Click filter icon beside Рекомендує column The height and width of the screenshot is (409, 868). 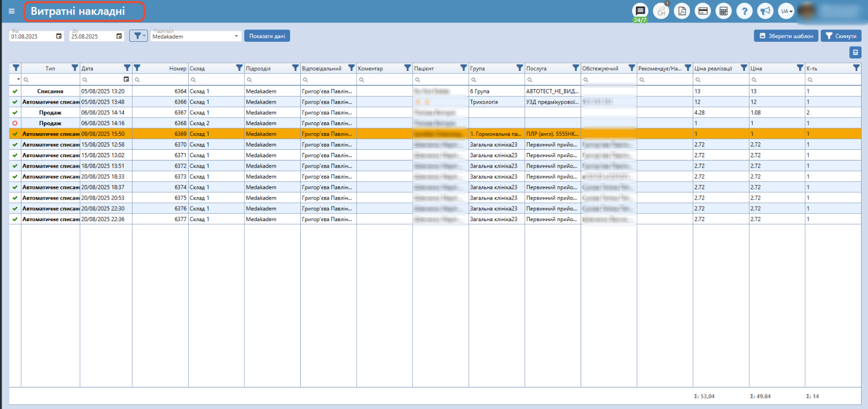coord(688,68)
